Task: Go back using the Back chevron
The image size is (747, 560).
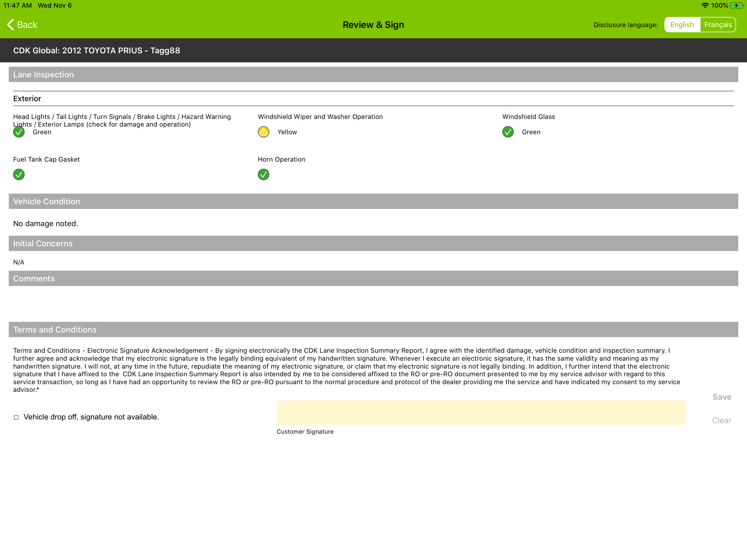Action: [22, 25]
